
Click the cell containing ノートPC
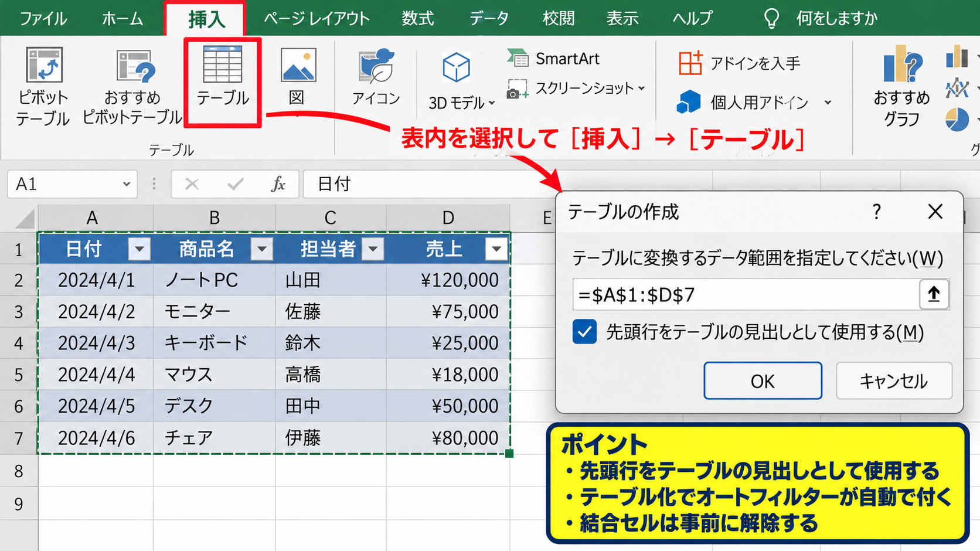215,280
